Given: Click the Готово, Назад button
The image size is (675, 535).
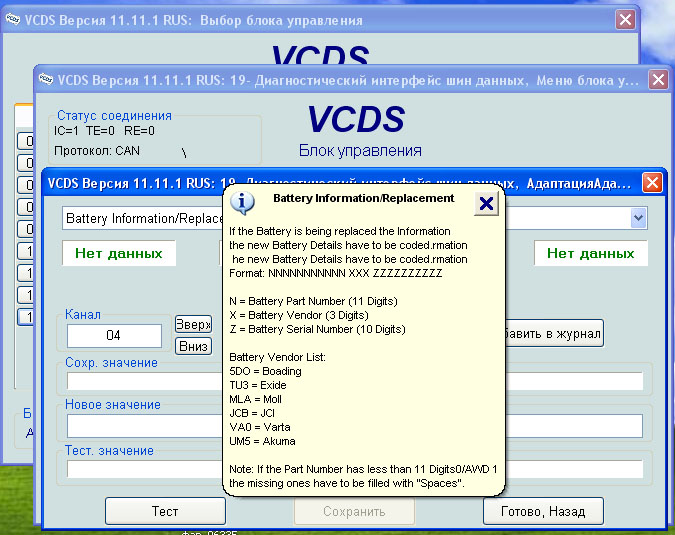Looking at the screenshot, I should pos(543,511).
